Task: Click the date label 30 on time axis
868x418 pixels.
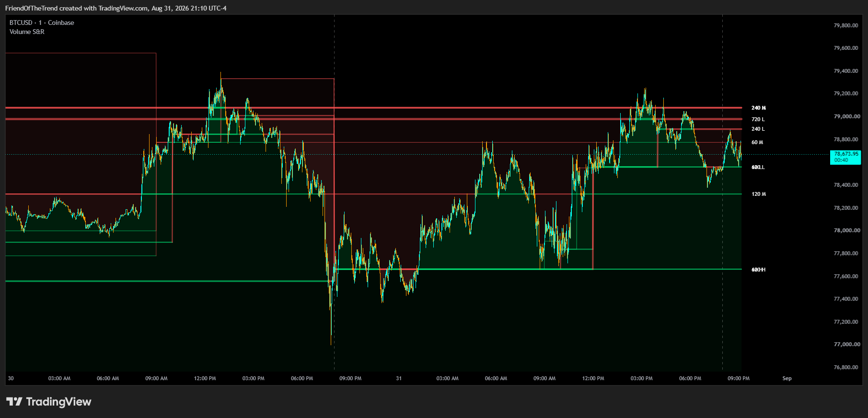Action: pyautogui.click(x=11, y=378)
